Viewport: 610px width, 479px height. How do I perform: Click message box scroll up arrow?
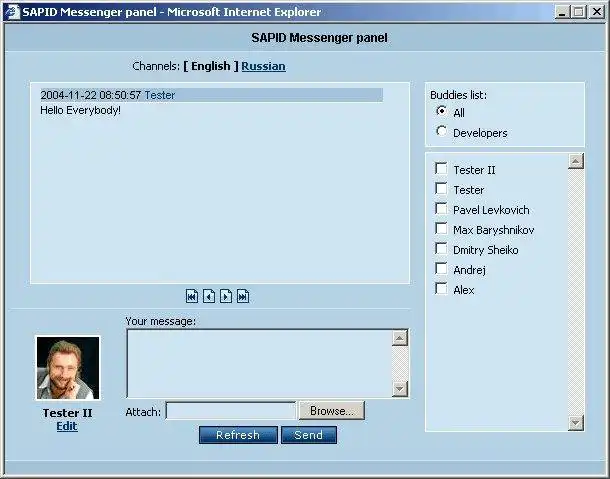pyautogui.click(x=400, y=338)
